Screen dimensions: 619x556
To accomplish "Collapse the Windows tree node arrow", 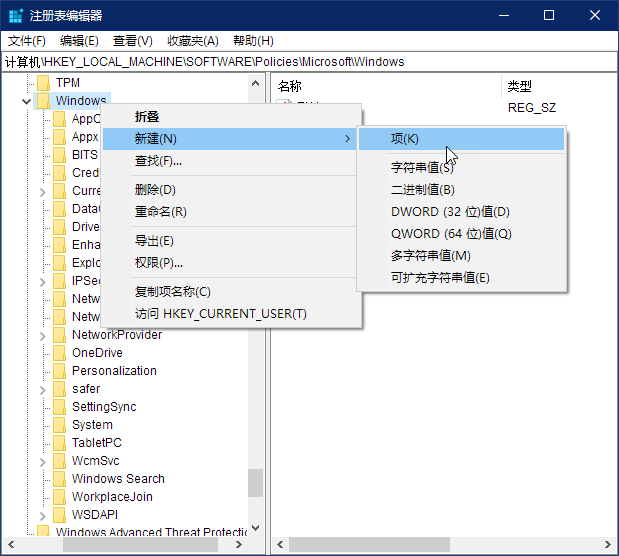I will point(26,101).
